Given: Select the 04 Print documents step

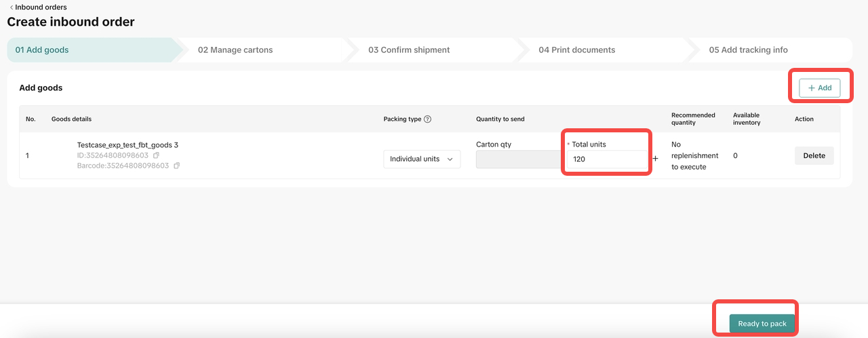Looking at the screenshot, I should (x=576, y=50).
